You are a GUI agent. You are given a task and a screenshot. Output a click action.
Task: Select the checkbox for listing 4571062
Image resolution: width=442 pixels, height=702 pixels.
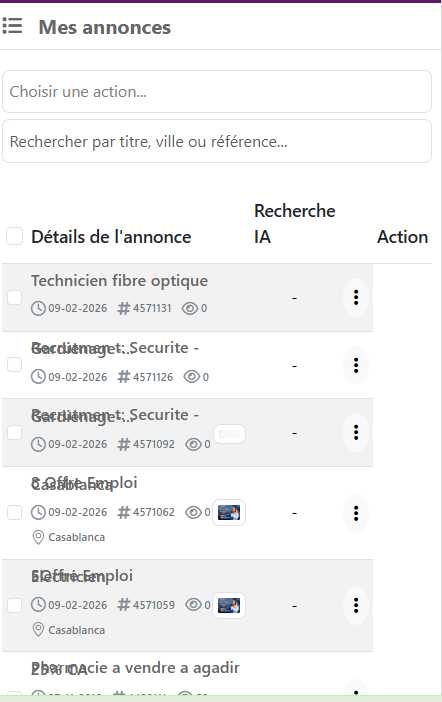[x=14, y=513]
